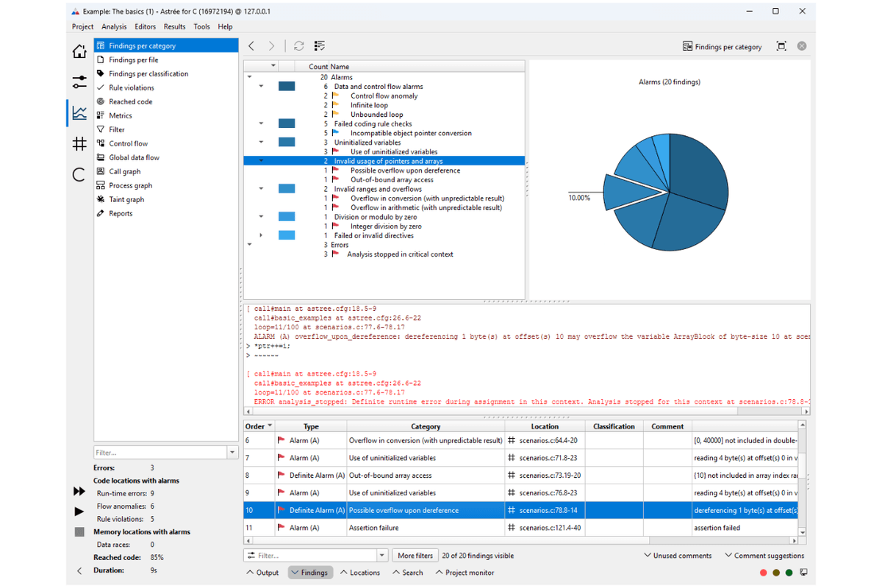Click the hash symbol sidebar icon

[79, 143]
